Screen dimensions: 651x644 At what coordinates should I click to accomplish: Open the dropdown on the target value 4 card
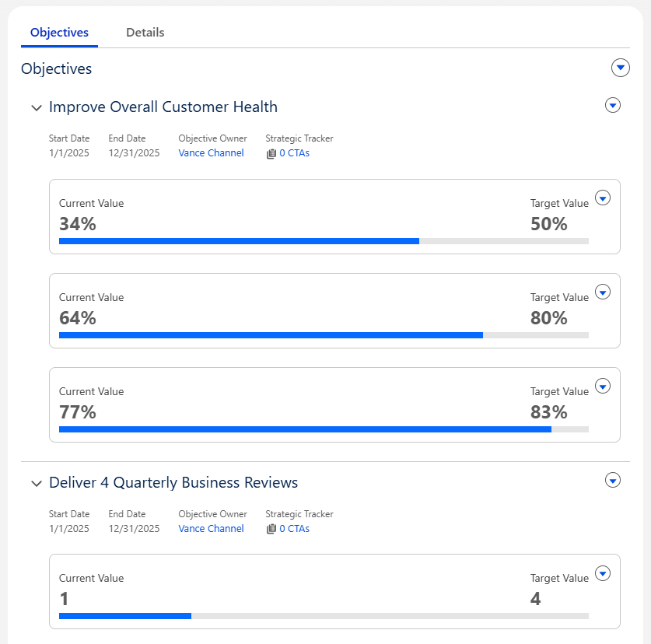click(x=602, y=573)
